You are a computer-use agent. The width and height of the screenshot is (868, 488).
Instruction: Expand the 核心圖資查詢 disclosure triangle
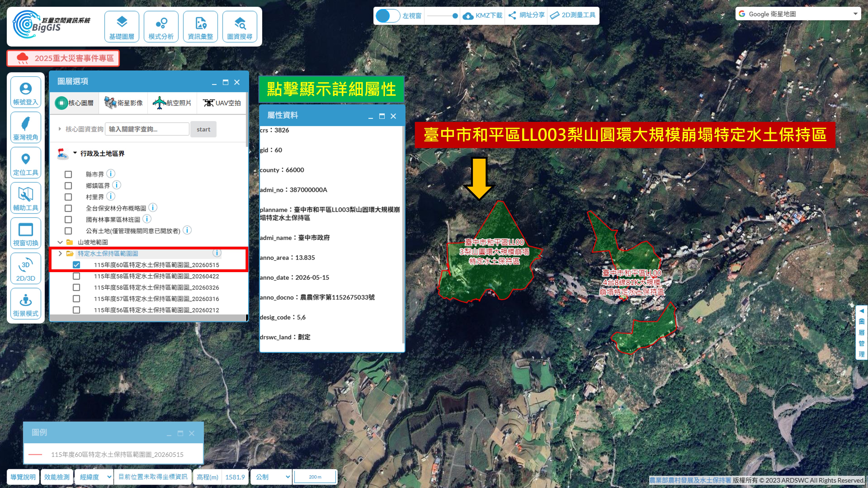[x=60, y=129]
